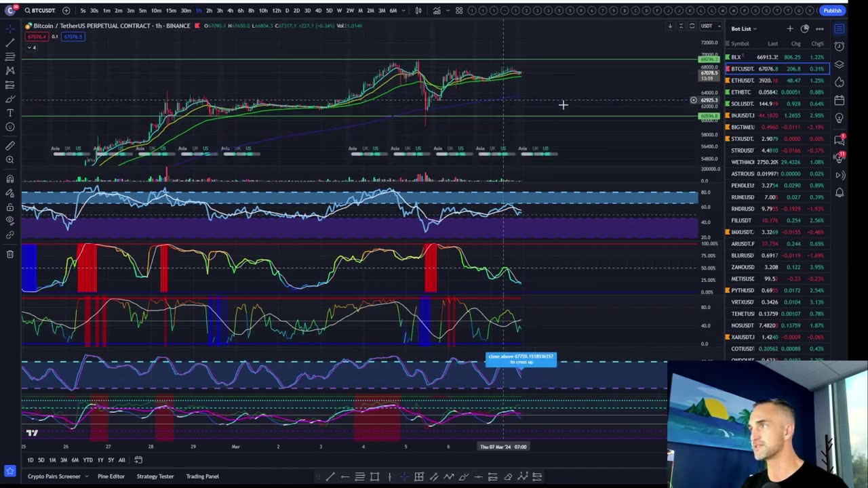Sort watchlist by Chg% column header

(x=817, y=43)
